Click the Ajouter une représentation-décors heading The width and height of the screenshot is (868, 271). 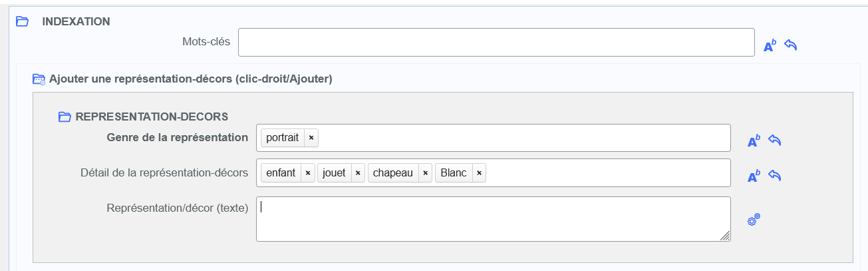(x=190, y=79)
